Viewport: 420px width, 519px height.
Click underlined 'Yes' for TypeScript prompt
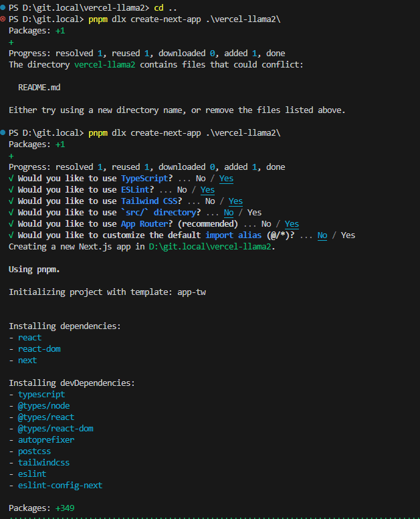coord(226,179)
